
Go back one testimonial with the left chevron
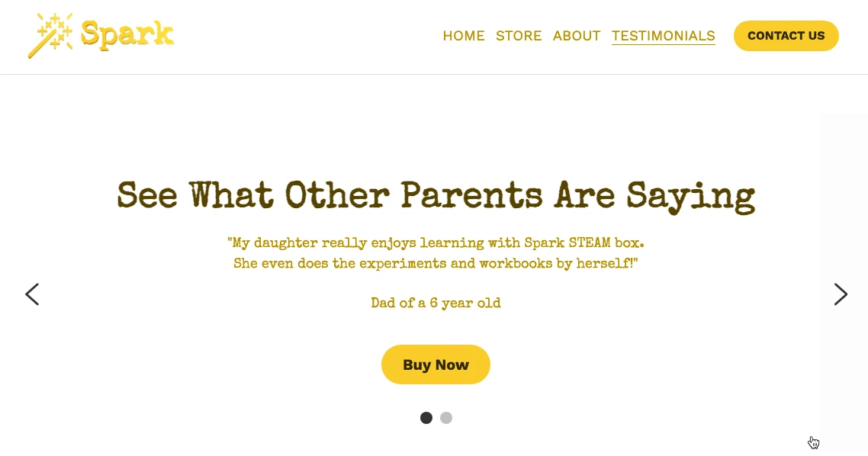coord(32,294)
